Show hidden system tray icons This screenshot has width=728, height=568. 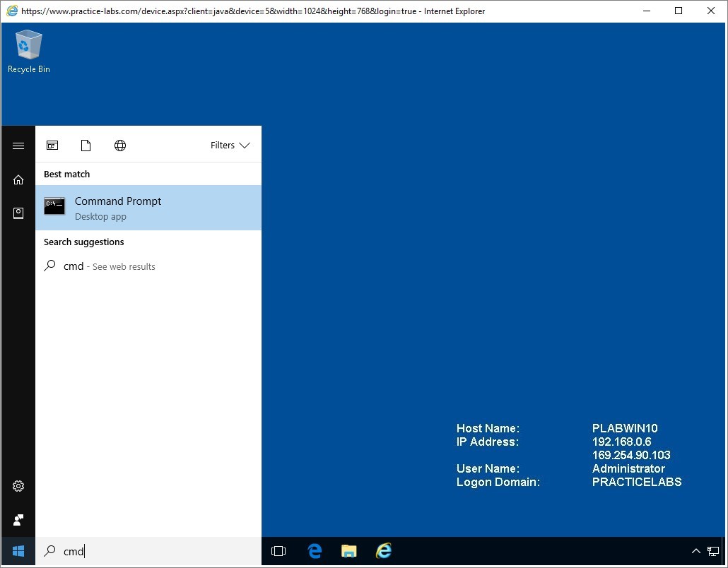pos(695,551)
